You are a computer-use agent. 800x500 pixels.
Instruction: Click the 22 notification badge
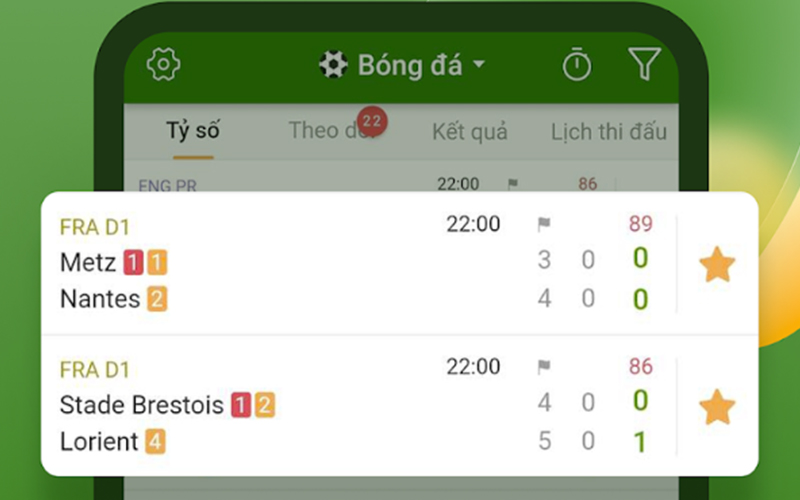372,122
